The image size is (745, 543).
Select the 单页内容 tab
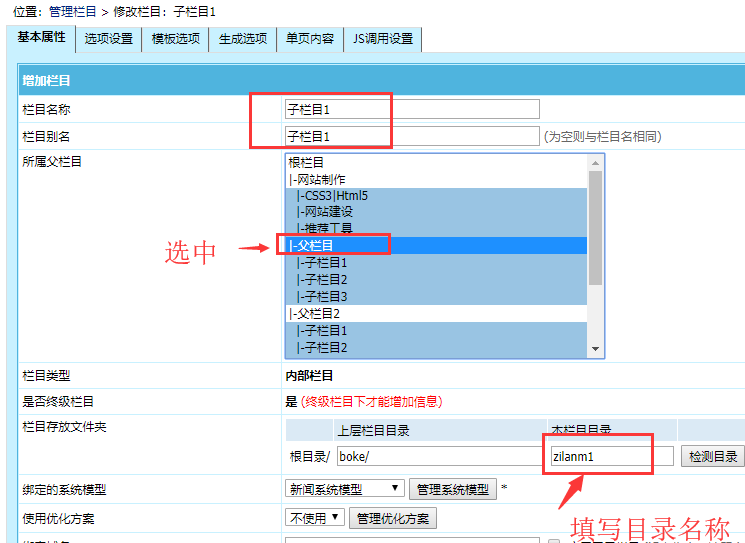(310, 39)
